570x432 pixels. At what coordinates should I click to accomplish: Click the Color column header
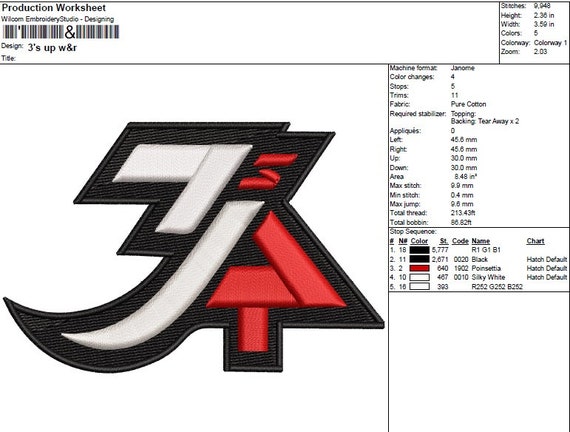(419, 241)
